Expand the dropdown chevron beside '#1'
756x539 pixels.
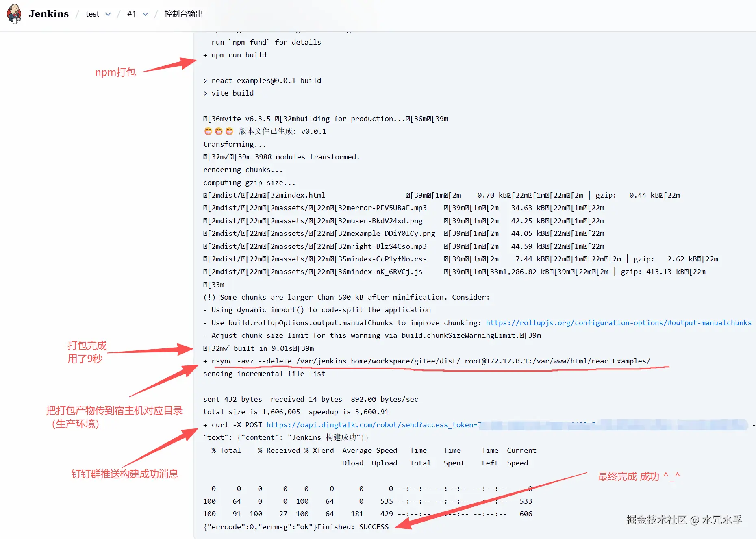click(146, 14)
